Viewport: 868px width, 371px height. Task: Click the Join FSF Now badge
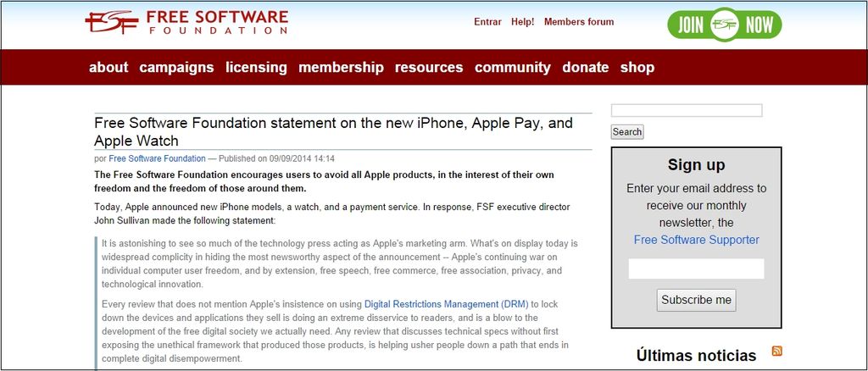[x=724, y=25]
